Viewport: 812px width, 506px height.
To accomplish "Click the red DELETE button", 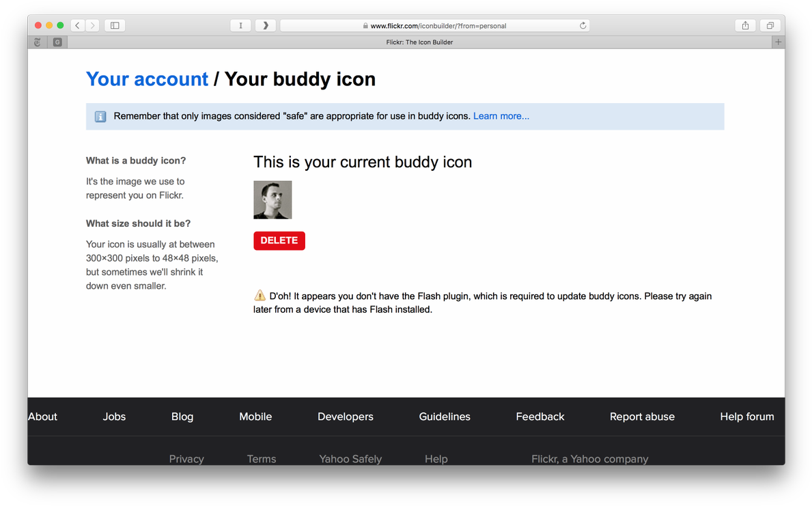I will (279, 241).
